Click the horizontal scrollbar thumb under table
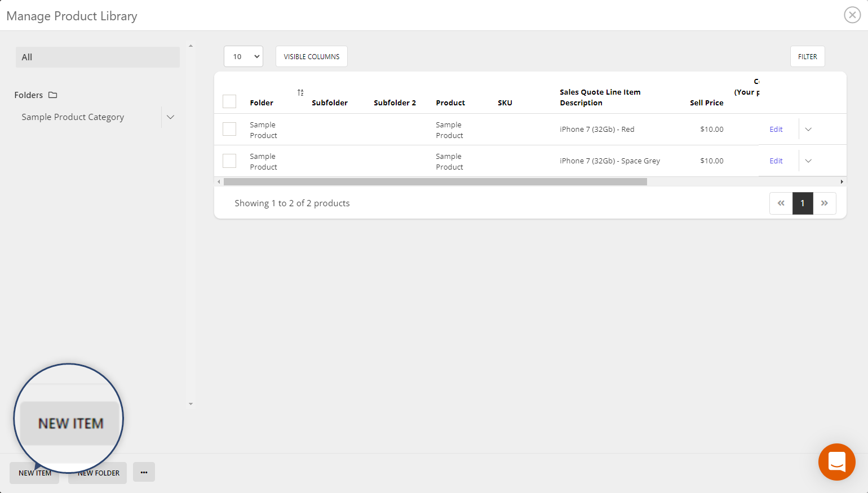The height and width of the screenshot is (493, 868). pyautogui.click(x=435, y=182)
